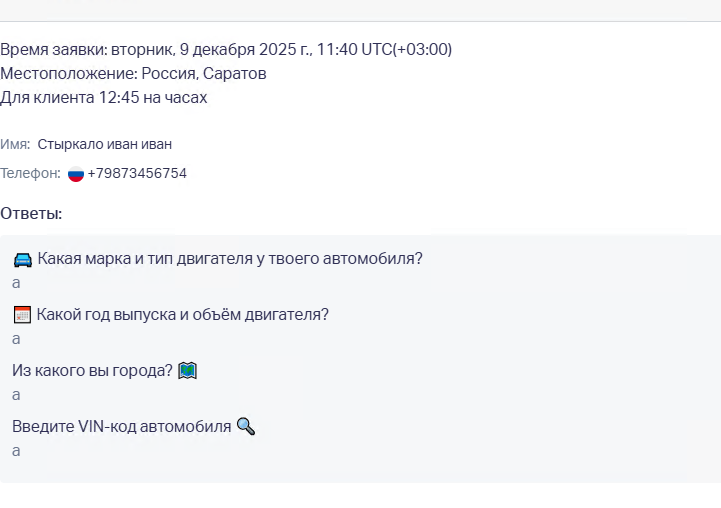Viewport: 721px width, 508px height.
Task: Click the Время заявки date line
Action: [x=226, y=50]
